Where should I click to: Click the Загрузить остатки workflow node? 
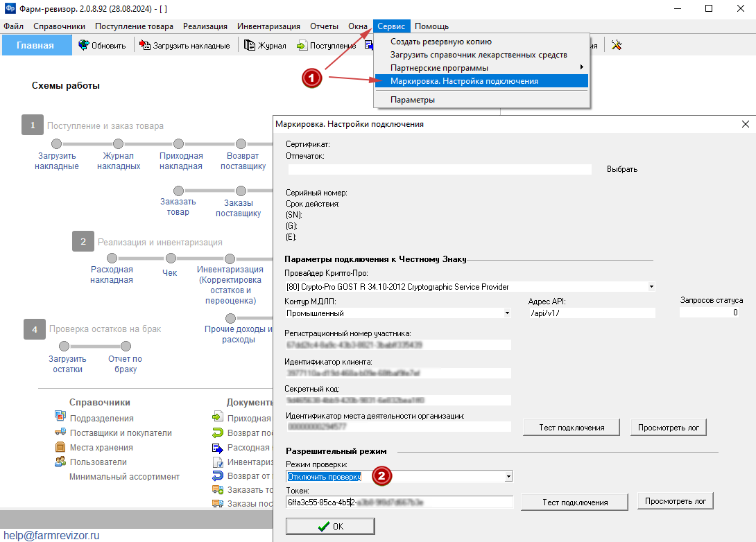64,346
